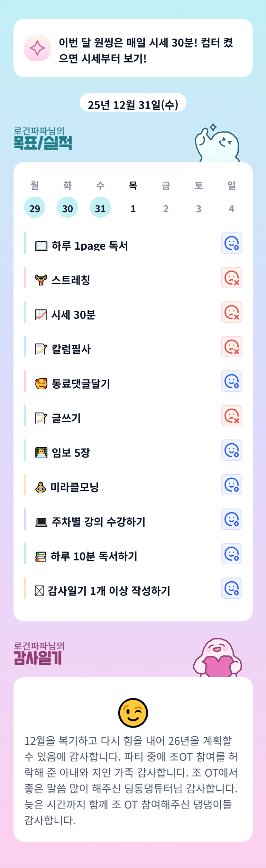Click the pink sparkle icon in top banner

(x=37, y=48)
